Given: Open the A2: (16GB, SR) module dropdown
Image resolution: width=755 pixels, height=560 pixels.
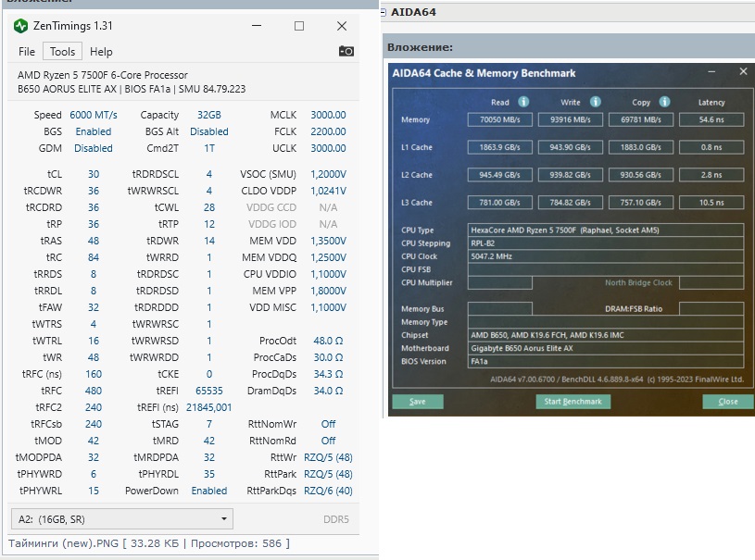Looking at the screenshot, I should click(122, 519).
